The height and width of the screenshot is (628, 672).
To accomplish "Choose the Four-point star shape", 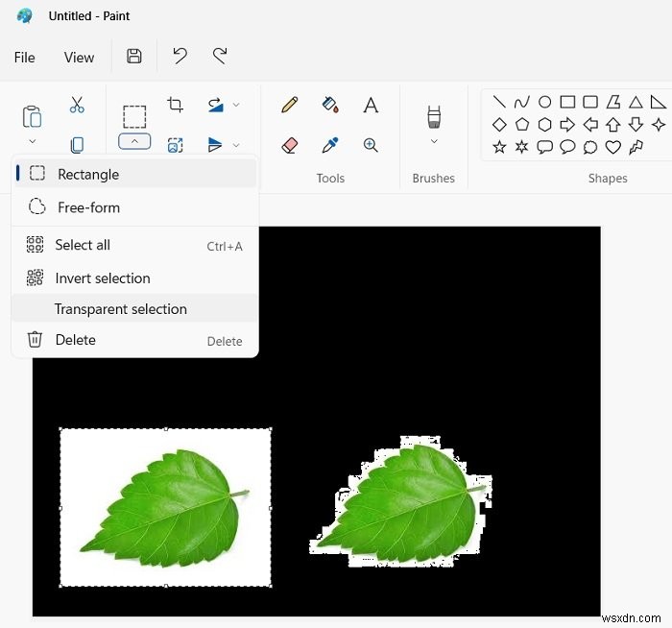I will (659, 125).
